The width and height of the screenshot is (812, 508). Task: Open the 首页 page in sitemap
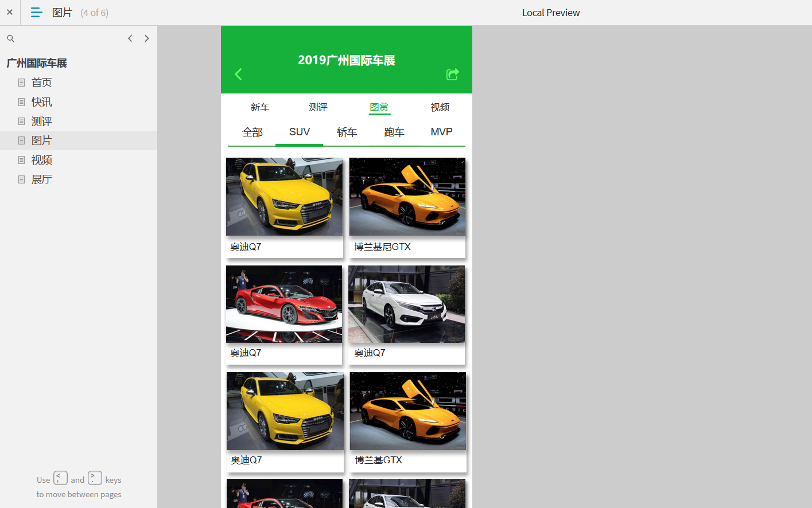(x=42, y=83)
